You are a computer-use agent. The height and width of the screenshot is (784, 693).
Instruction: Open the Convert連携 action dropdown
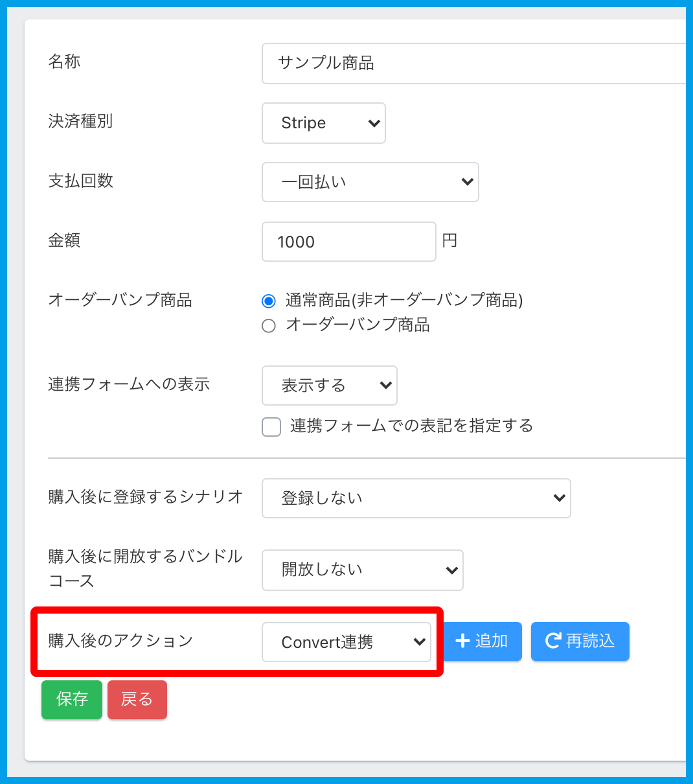coord(346,642)
